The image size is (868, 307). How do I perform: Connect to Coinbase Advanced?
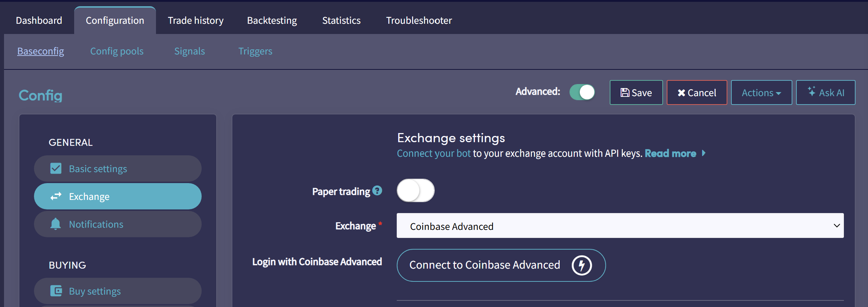[x=501, y=265]
